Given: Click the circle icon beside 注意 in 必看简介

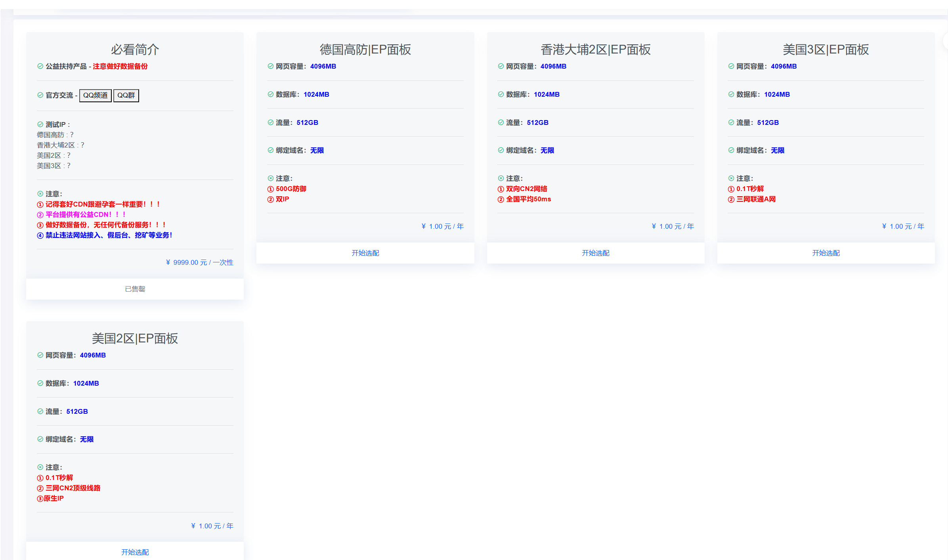Looking at the screenshot, I should (40, 194).
